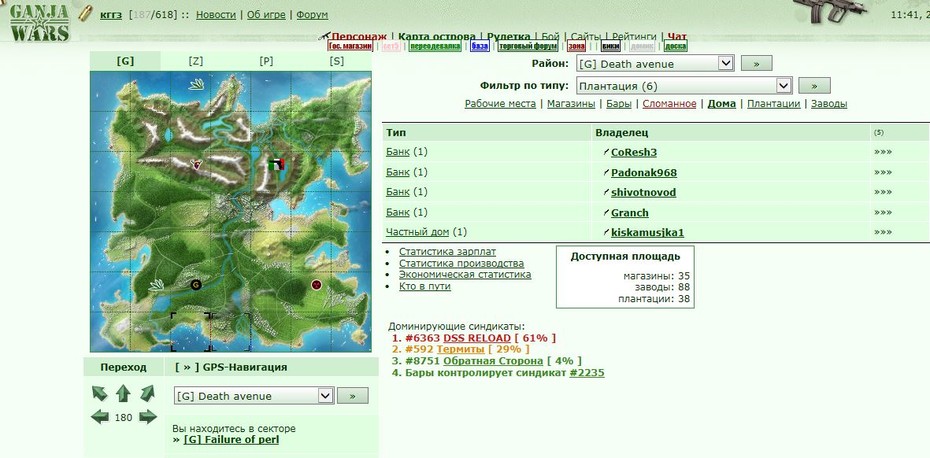
Task: Click the small icon before Granch
Action: tap(606, 212)
